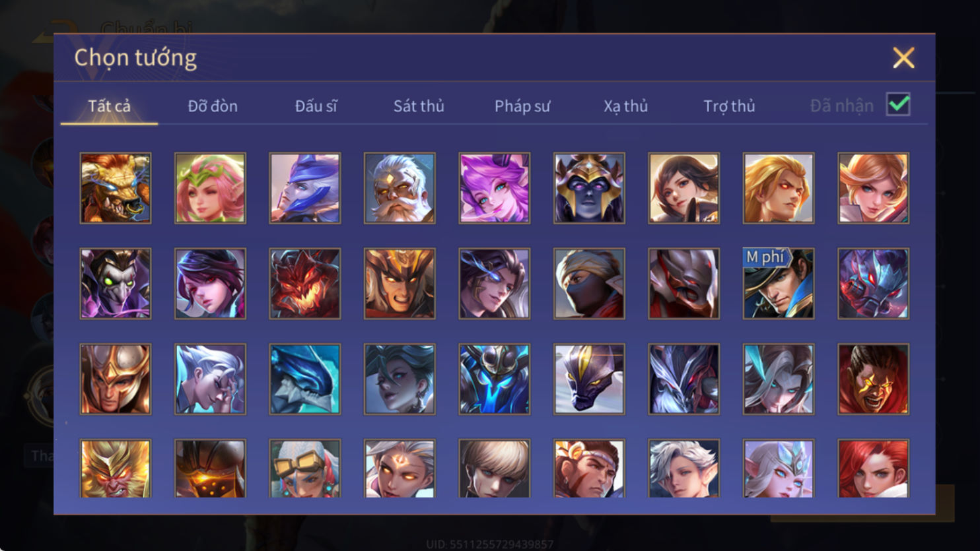This screenshot has width=980, height=551.
Task: Choose the green-eyed purple joker hero
Action: [x=116, y=284]
